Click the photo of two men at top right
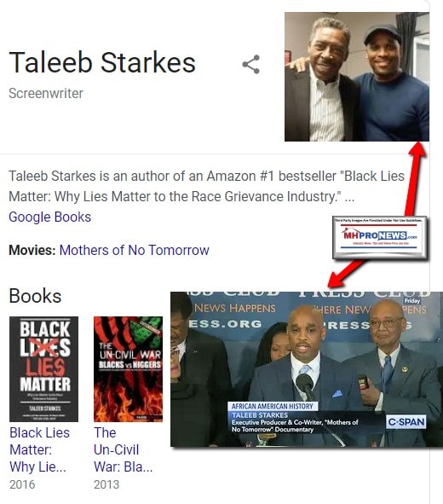443x504 pixels. (357, 77)
